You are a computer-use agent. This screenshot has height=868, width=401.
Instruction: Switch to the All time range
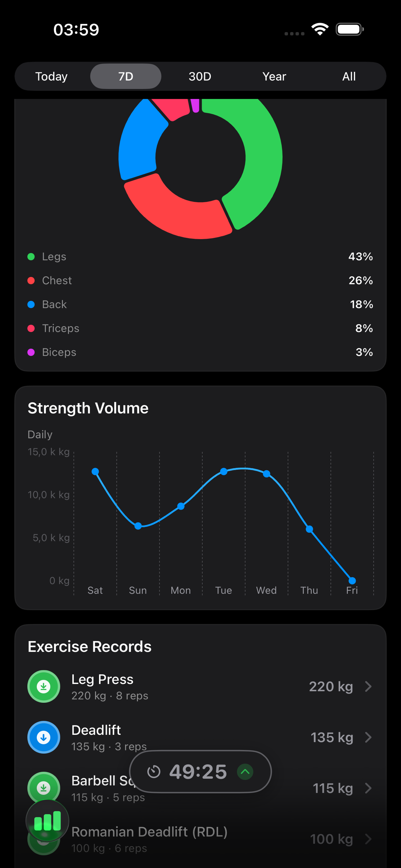click(x=349, y=76)
